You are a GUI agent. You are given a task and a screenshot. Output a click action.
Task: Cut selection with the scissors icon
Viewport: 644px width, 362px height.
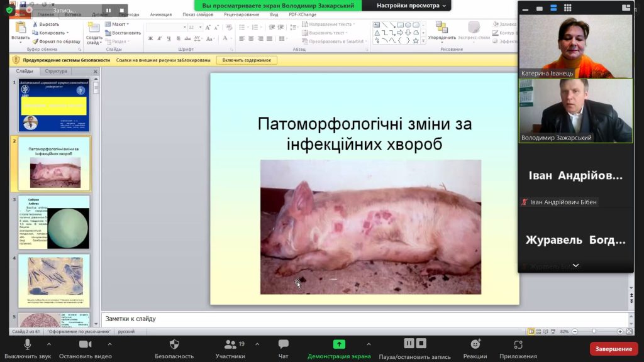tap(35, 25)
